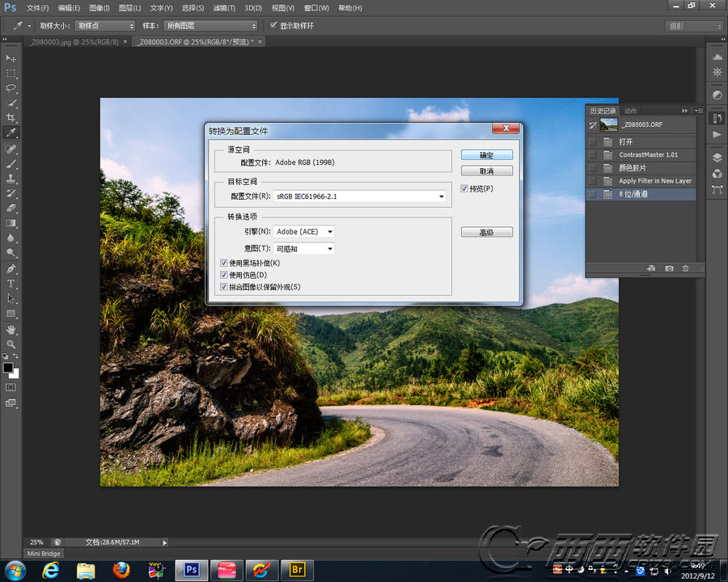
Task: Delete current state with the trash icon
Action: click(686, 268)
